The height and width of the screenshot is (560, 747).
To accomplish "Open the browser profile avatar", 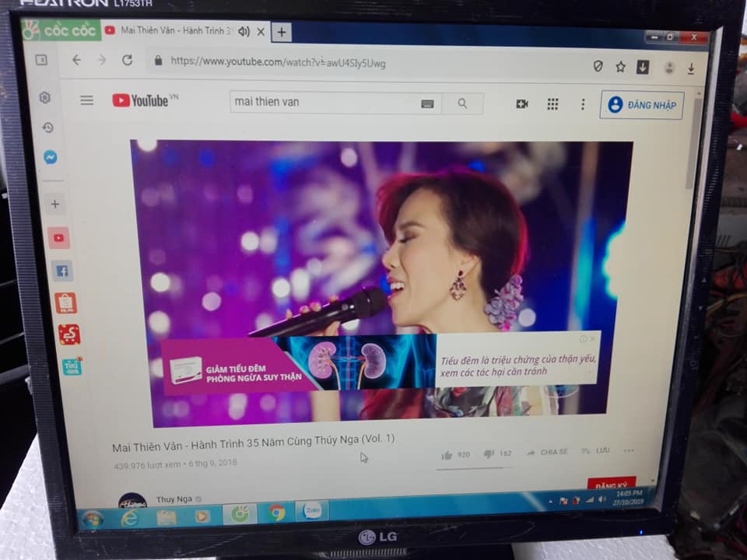I will (669, 68).
